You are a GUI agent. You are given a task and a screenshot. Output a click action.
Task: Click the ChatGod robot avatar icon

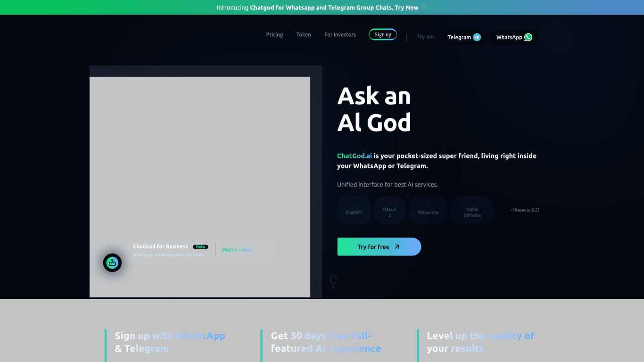coord(112,263)
